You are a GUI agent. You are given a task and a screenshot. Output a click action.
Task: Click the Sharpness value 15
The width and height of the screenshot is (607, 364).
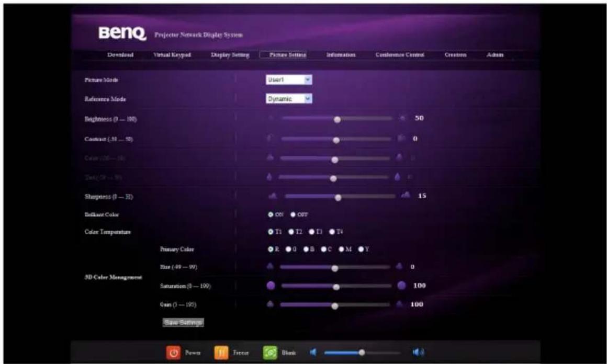[x=422, y=196]
